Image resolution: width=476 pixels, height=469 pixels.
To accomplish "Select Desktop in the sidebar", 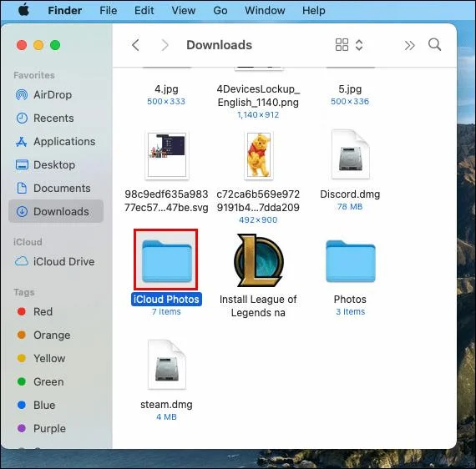I will (56, 164).
